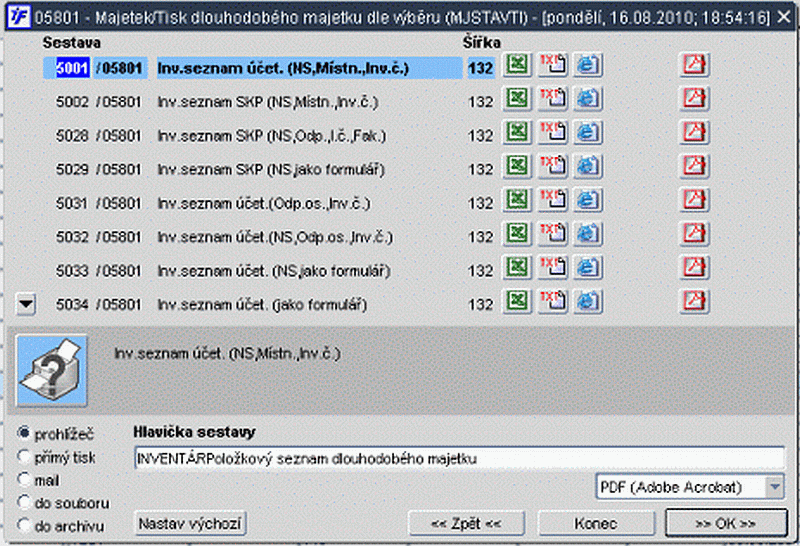
Task: Export report 5032 to PDF
Action: [694, 234]
